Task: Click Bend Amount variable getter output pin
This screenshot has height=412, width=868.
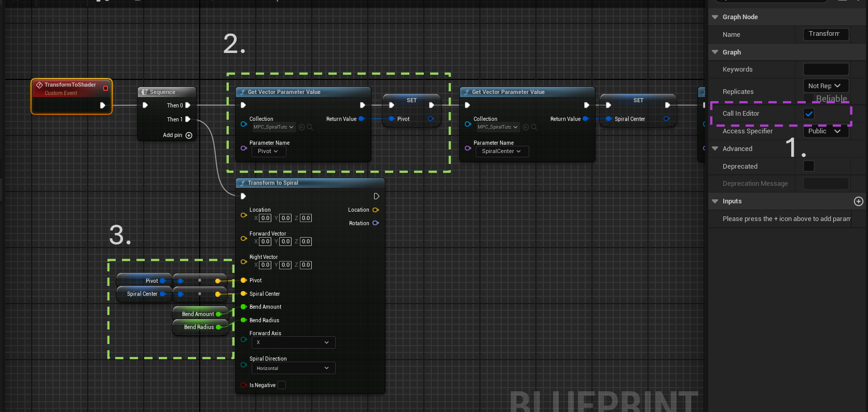Action: coord(218,314)
